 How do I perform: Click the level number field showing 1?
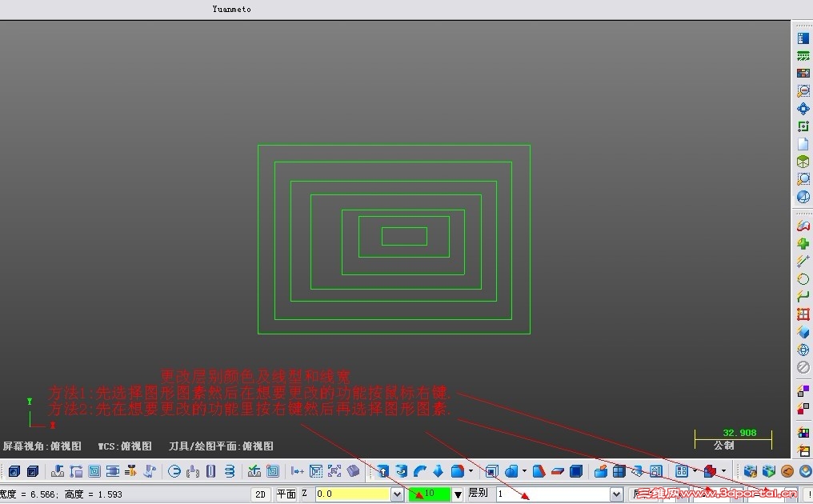tap(553, 494)
